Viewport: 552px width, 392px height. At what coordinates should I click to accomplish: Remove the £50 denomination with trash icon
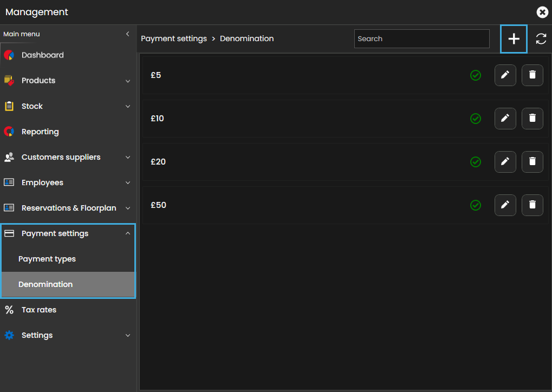click(x=532, y=205)
